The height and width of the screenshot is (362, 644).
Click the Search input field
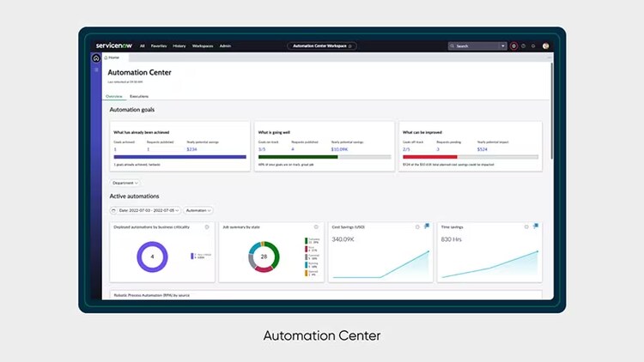click(x=477, y=46)
